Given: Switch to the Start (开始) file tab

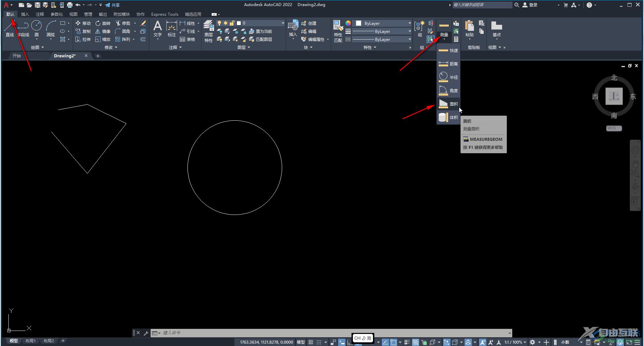Looking at the screenshot, I should pyautogui.click(x=17, y=56).
